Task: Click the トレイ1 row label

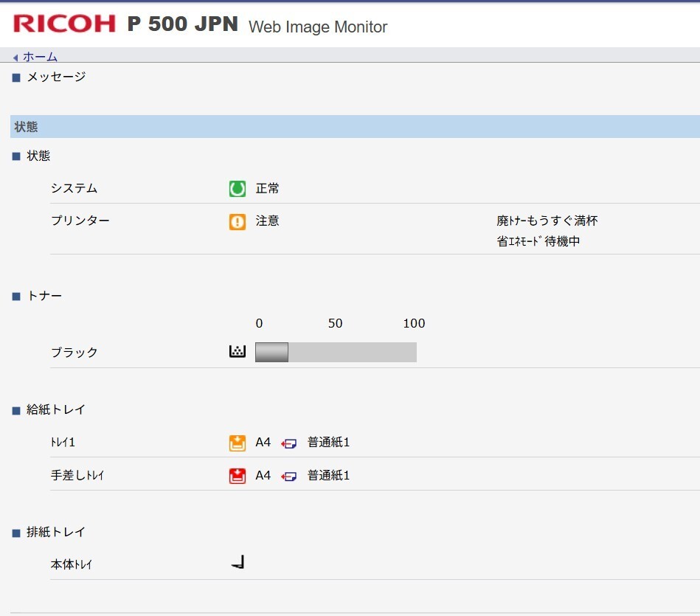Action: (x=63, y=443)
